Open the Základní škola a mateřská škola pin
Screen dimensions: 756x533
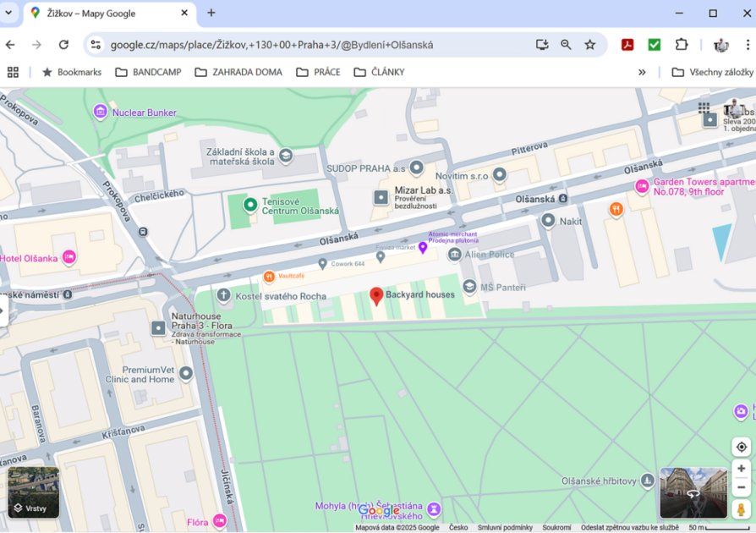coord(286,156)
